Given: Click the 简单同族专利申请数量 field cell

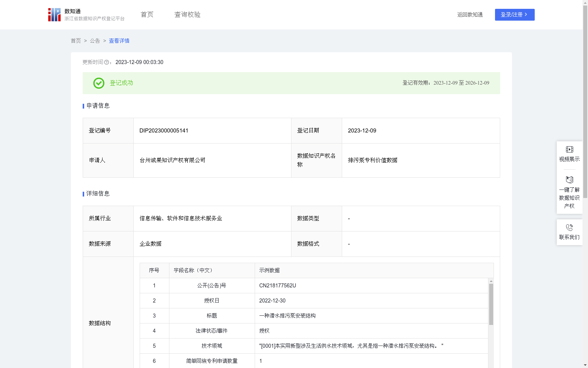Looking at the screenshot, I should pyautogui.click(x=212, y=361).
